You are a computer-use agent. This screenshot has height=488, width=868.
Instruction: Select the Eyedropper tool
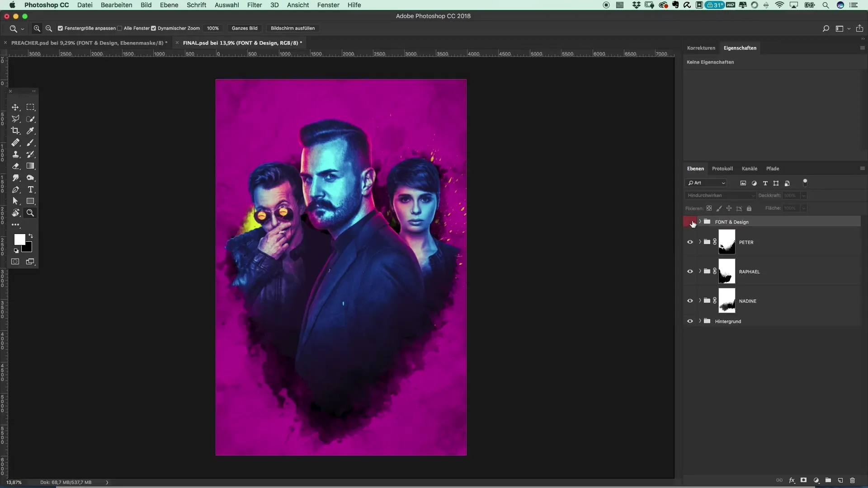coord(30,131)
